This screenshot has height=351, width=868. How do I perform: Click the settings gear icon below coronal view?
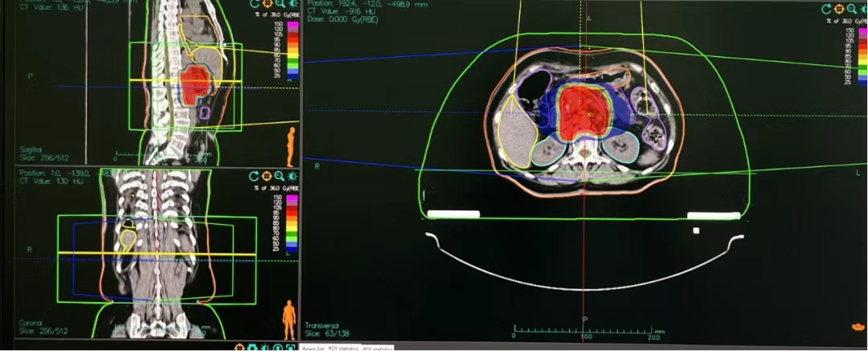pyautogui.click(x=252, y=347)
